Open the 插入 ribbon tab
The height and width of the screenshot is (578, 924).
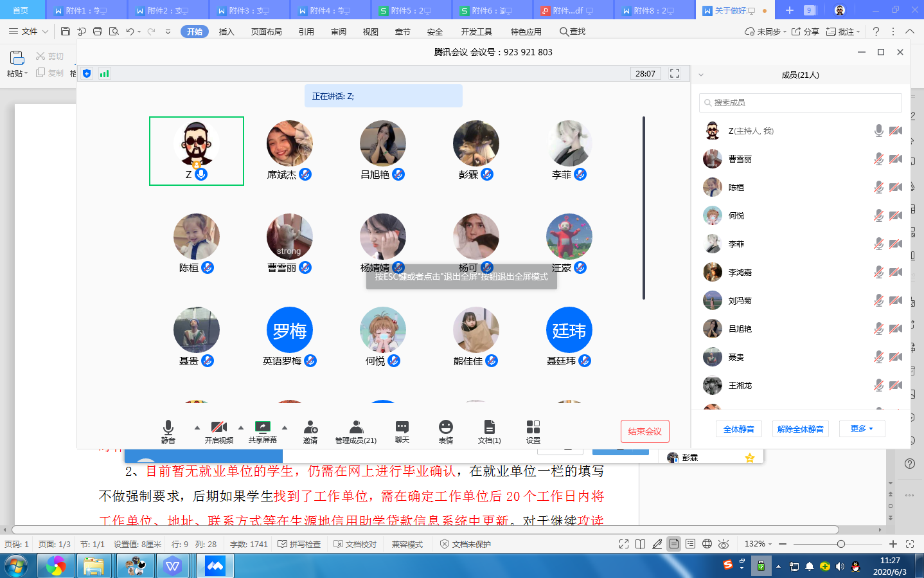[226, 32]
